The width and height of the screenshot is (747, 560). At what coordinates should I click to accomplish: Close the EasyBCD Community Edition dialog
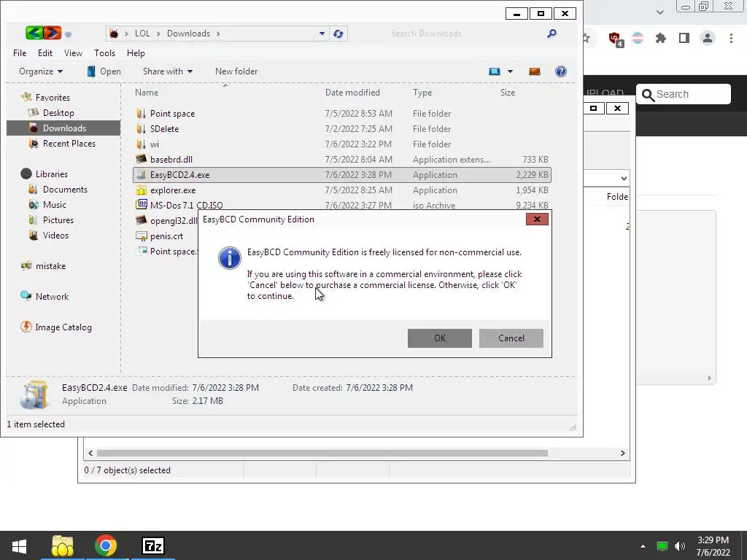coord(537,219)
